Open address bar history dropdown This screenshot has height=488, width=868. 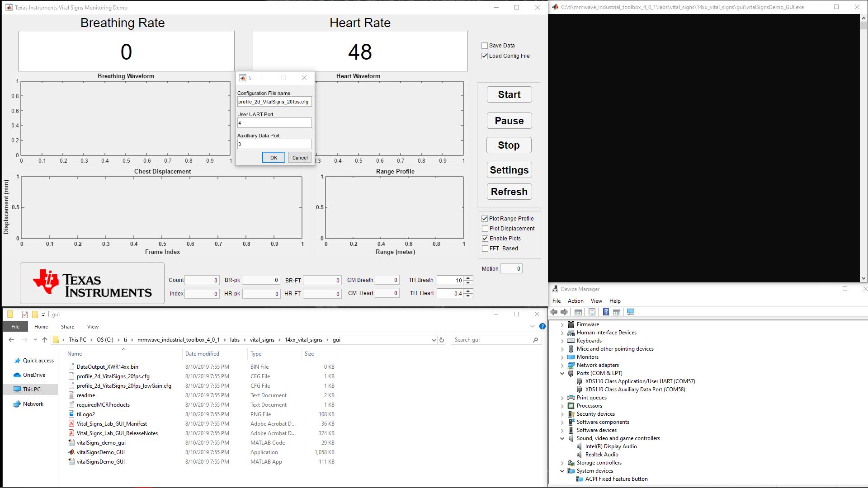pos(434,340)
